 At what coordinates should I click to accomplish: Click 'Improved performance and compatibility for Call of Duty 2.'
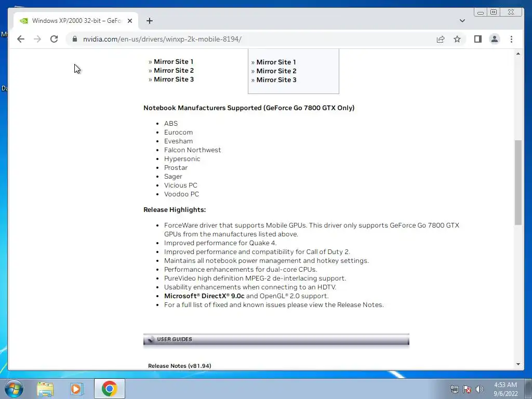(257, 252)
